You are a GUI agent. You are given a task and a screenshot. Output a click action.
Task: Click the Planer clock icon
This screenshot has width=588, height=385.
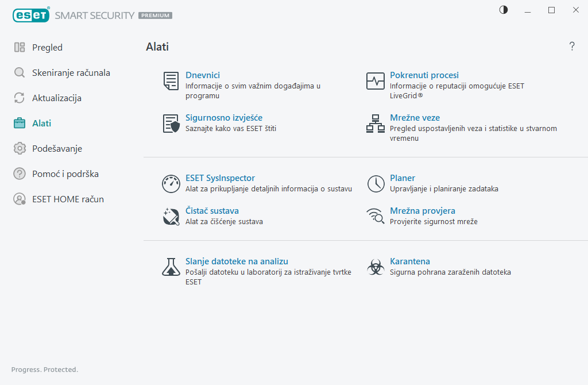click(376, 184)
